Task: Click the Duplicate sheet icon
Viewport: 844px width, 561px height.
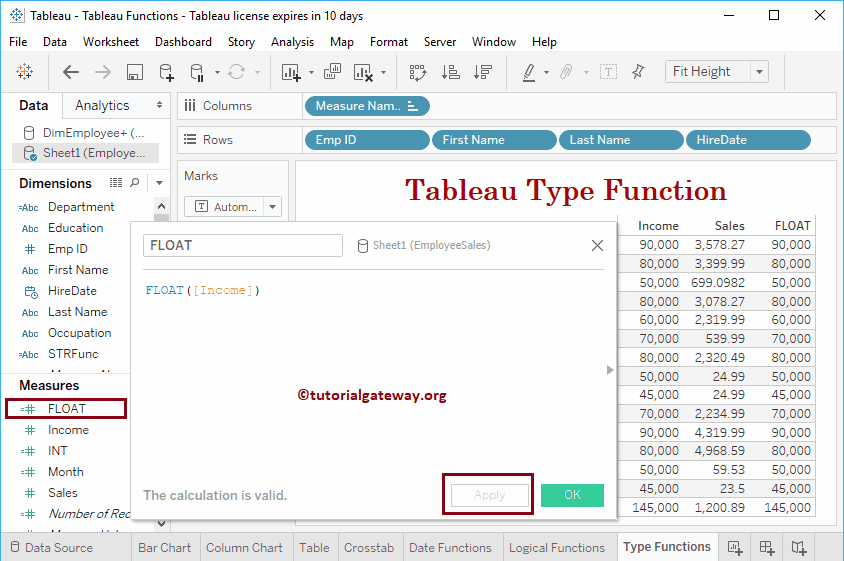Action: 332,72
